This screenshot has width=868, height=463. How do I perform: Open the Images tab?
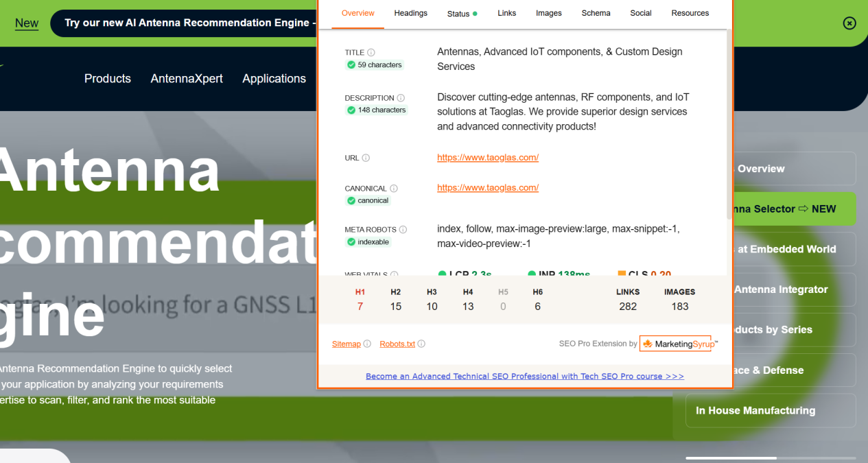coord(549,13)
